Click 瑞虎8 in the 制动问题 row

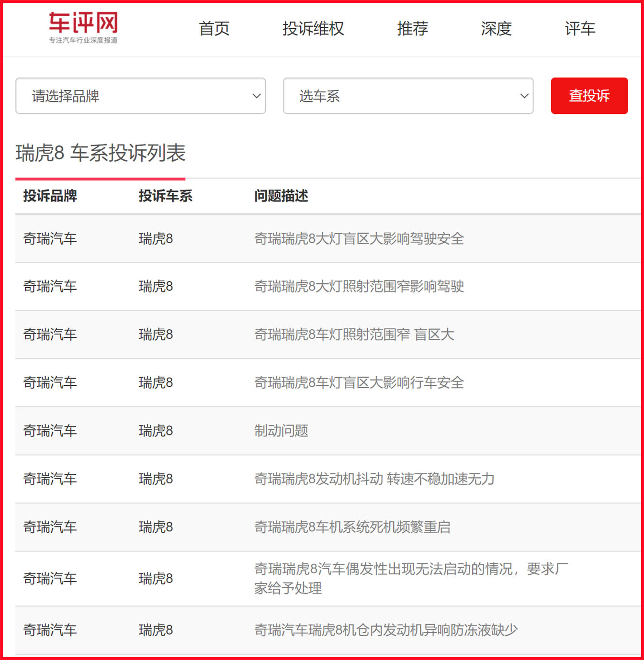pos(156,431)
